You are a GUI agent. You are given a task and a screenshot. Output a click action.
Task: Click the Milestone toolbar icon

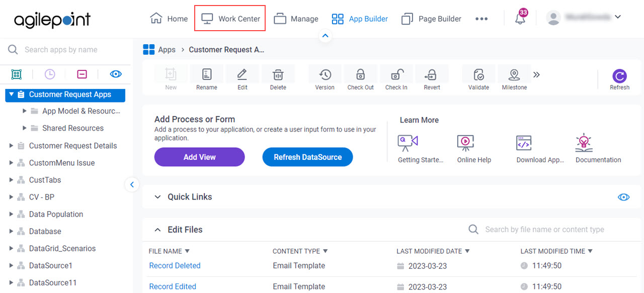(514, 75)
